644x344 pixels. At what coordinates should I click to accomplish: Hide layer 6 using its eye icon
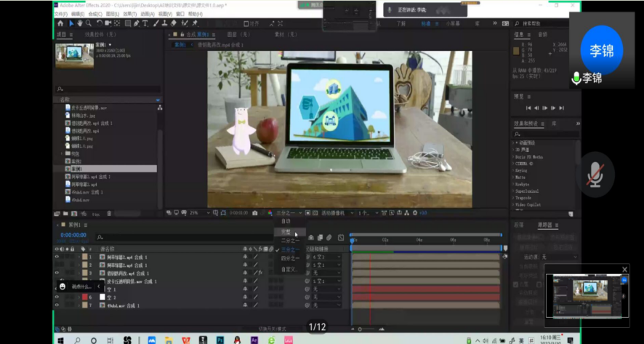click(x=57, y=297)
